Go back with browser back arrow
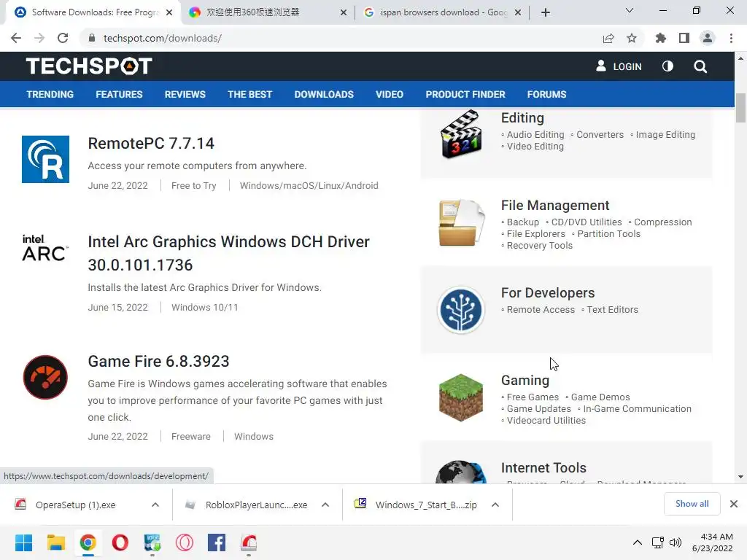This screenshot has height=560, width=747. (x=16, y=38)
